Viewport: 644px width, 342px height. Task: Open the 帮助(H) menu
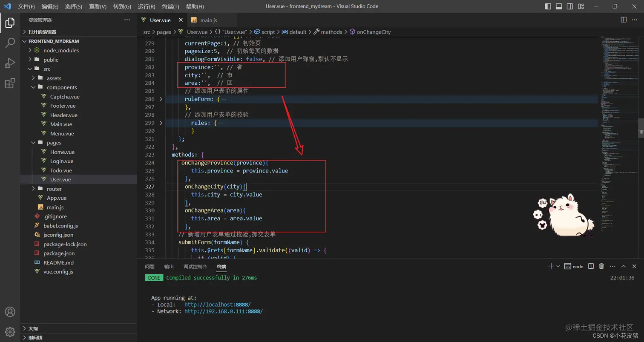(x=195, y=6)
